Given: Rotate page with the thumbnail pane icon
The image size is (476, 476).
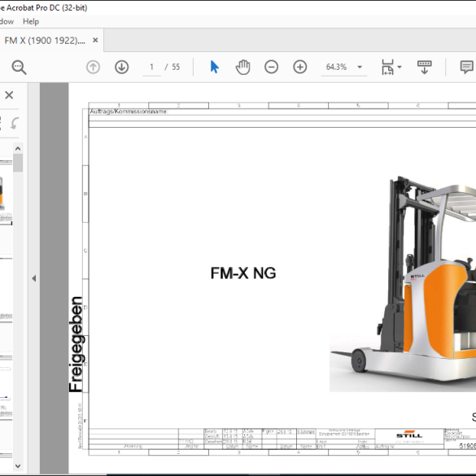Looking at the screenshot, I should 15,123.
